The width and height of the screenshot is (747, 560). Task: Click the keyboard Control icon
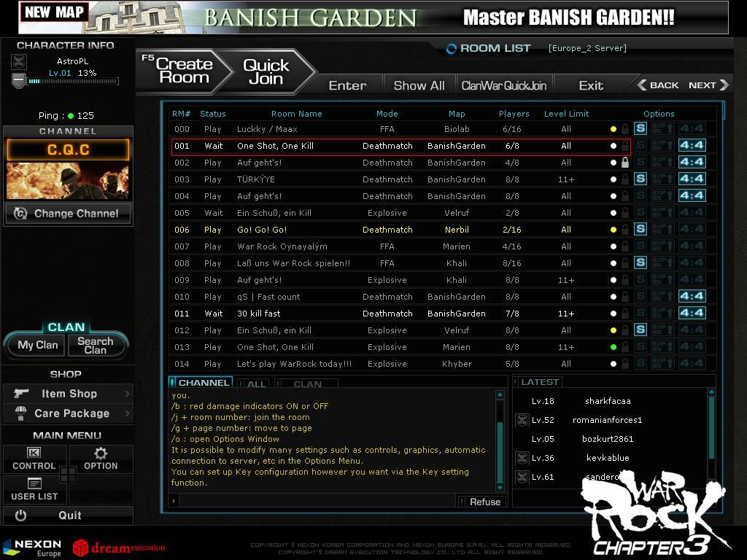[34, 452]
